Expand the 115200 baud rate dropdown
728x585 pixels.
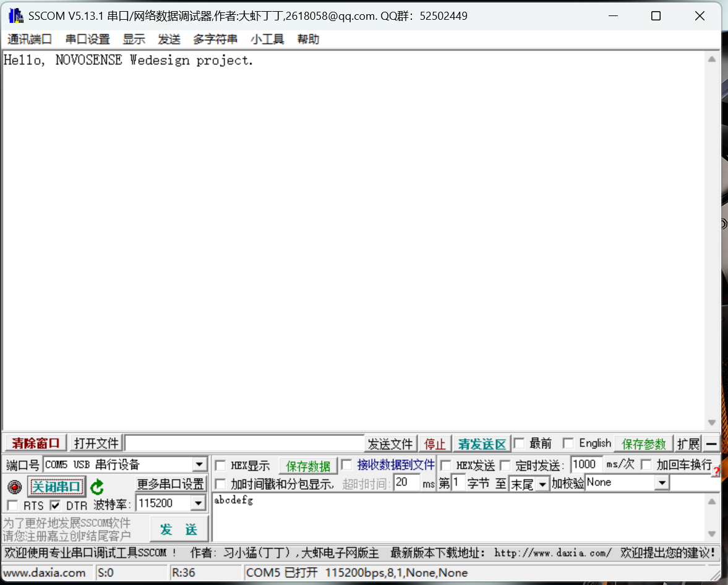198,503
